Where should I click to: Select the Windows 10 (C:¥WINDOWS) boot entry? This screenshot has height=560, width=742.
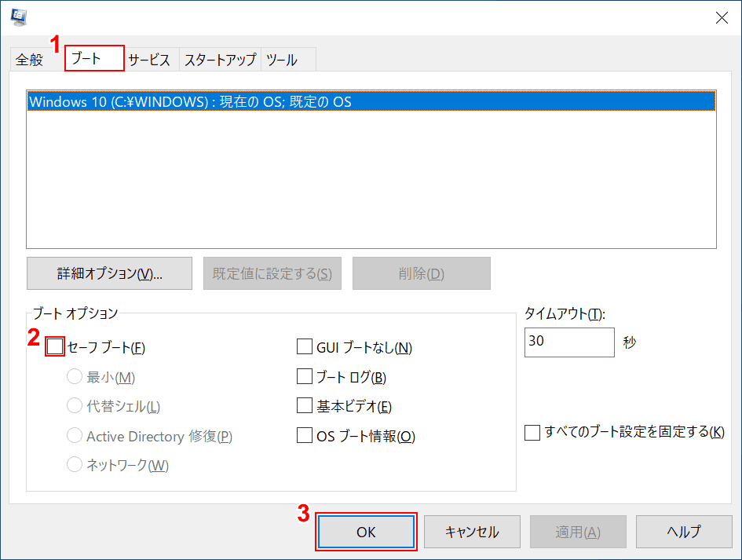click(x=371, y=101)
